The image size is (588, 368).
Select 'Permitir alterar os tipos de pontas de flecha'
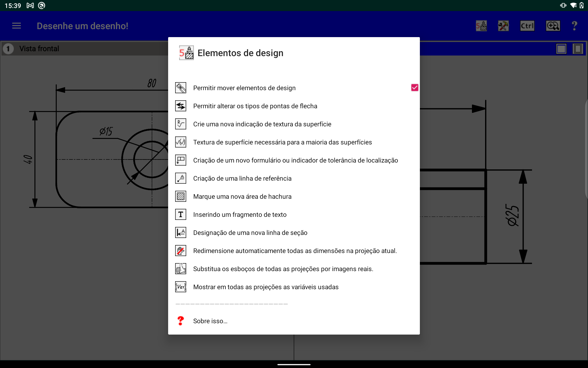255,106
